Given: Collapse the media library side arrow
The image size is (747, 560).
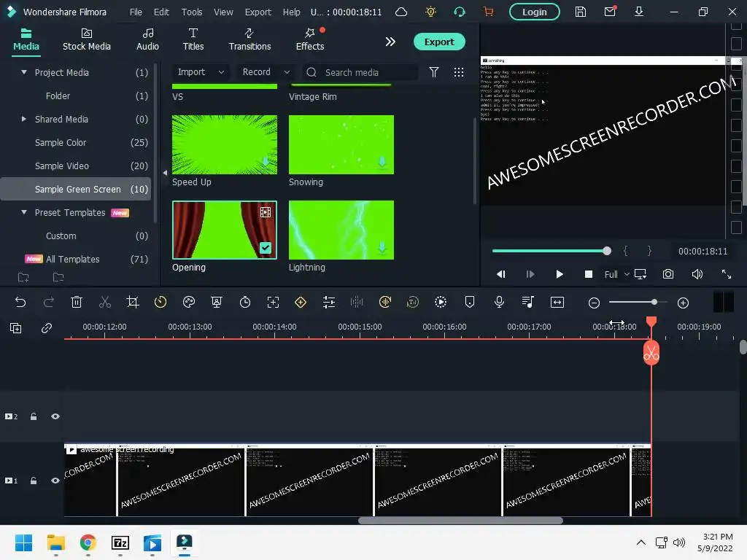Looking at the screenshot, I should click(x=165, y=173).
